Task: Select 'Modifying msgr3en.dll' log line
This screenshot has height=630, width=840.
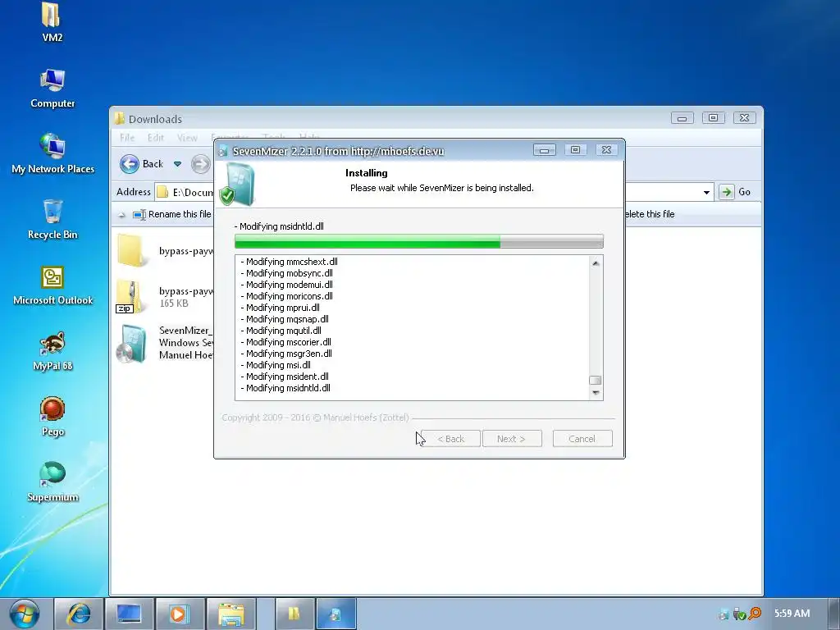Action: 286,354
